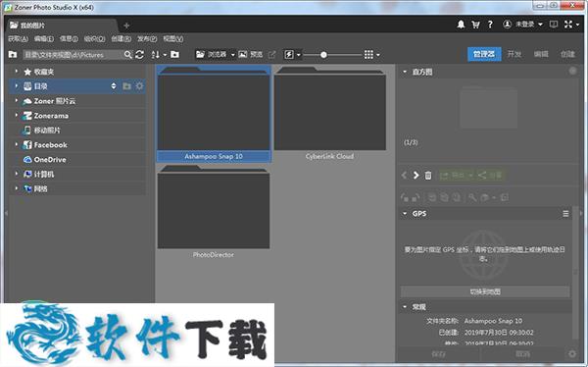588x367 pixels.
Task: Click up-down arrows in 目录 row
Action: pos(114,86)
